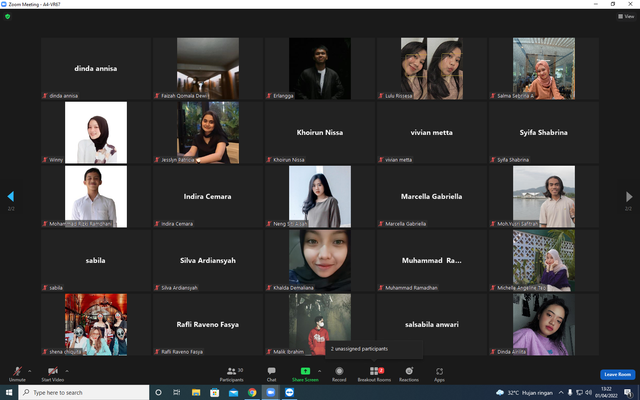Go to next gallery page with right arrow
This screenshot has width=640, height=400.
point(629,197)
